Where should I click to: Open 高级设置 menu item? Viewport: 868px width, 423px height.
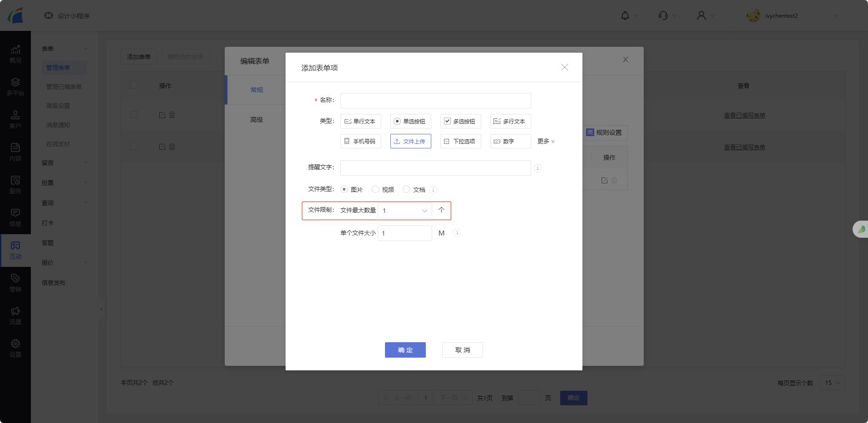(x=58, y=106)
